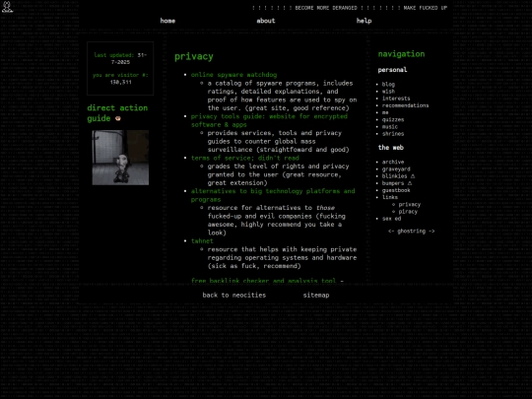
Task: Open privacy sub-link under links
Action: [410, 204]
